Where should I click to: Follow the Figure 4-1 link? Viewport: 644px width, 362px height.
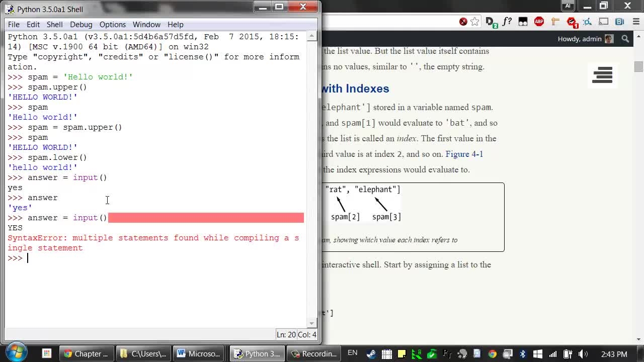[x=464, y=154]
